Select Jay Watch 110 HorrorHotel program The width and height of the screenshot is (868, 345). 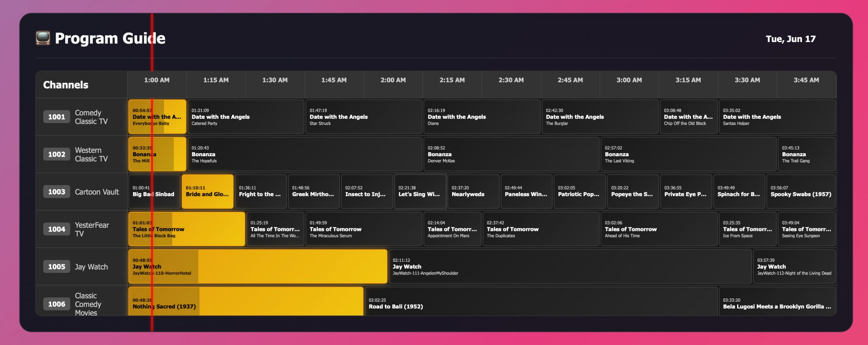(x=258, y=266)
